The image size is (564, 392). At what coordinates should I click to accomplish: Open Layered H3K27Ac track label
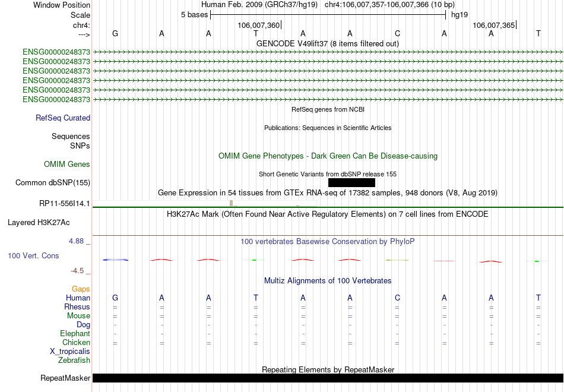click(x=39, y=223)
